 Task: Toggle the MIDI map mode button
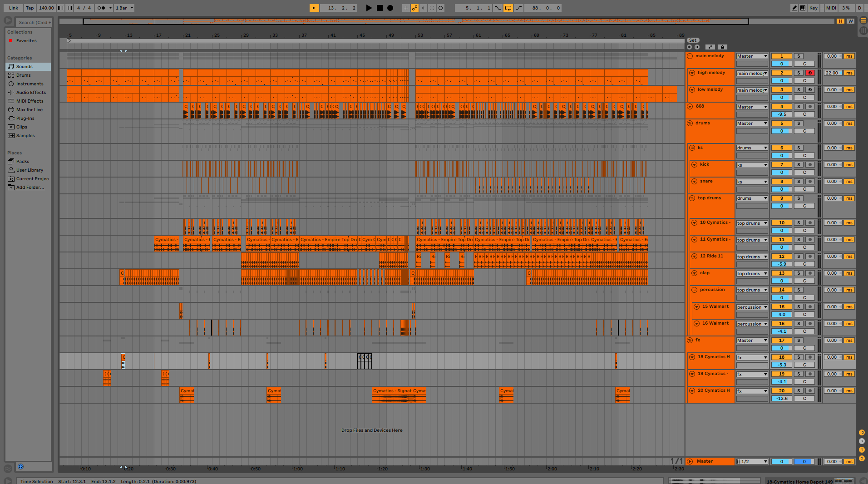(831, 8)
